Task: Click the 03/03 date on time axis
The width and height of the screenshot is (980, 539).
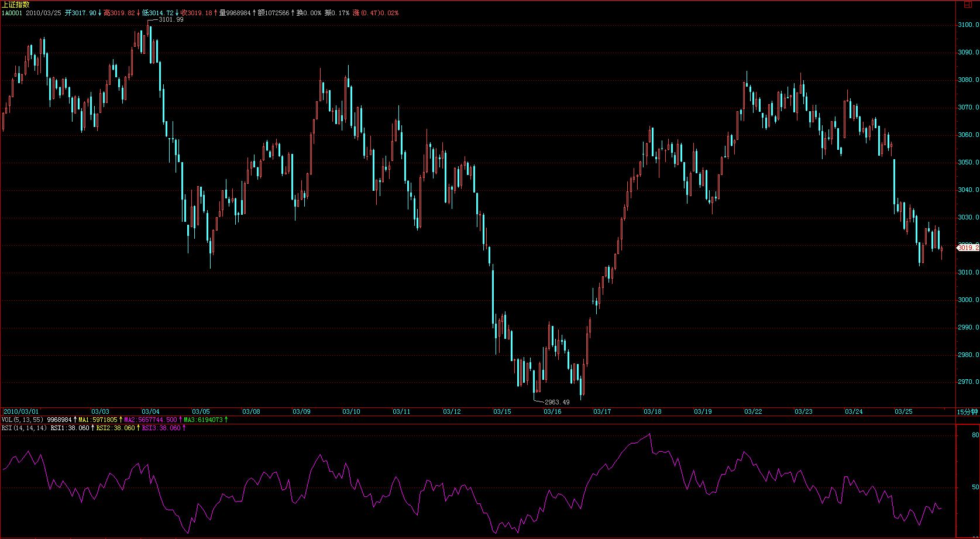Action: (101, 411)
